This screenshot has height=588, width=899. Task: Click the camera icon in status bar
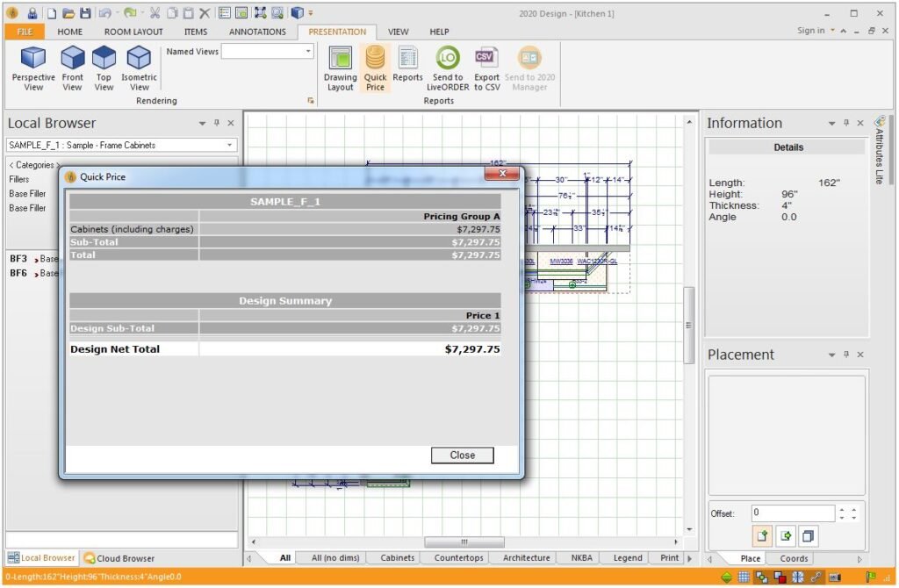834,577
